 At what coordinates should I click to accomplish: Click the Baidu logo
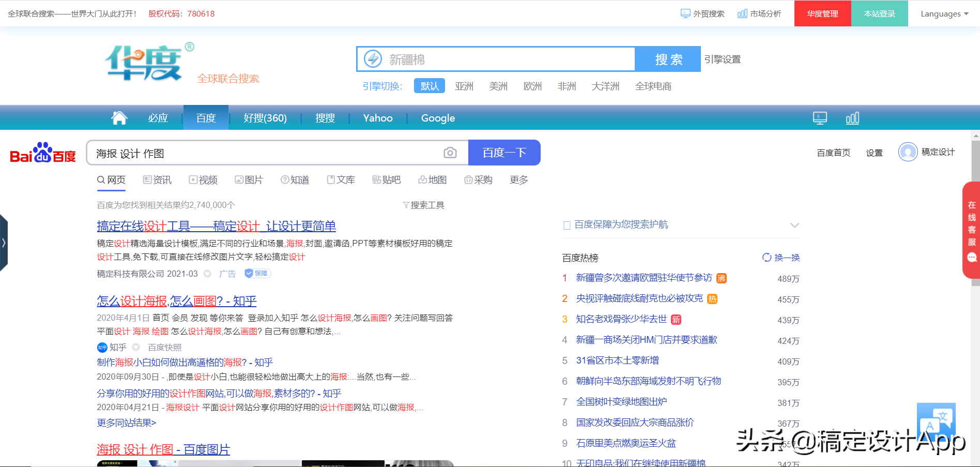(43, 153)
